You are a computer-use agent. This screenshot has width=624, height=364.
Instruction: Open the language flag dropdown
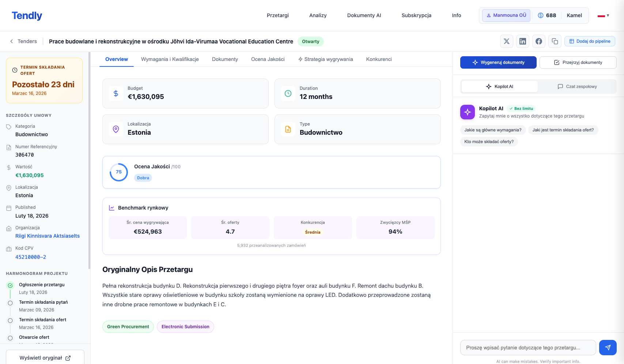pos(603,16)
